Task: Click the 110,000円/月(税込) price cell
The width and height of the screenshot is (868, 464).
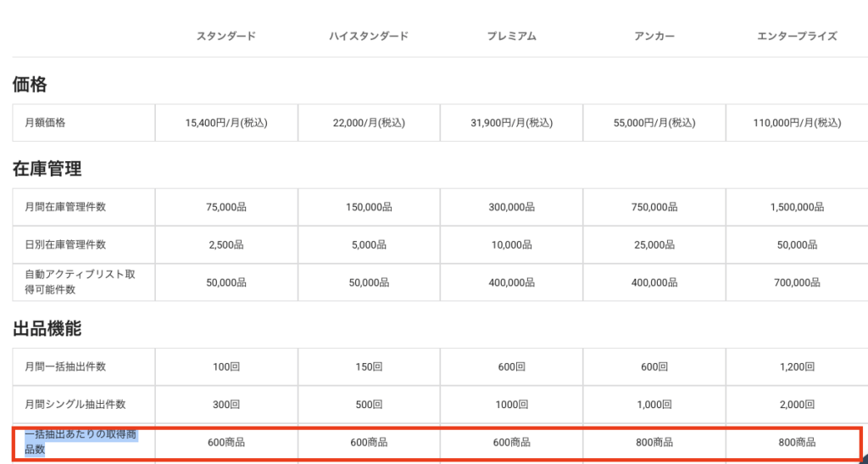Action: coord(797,123)
